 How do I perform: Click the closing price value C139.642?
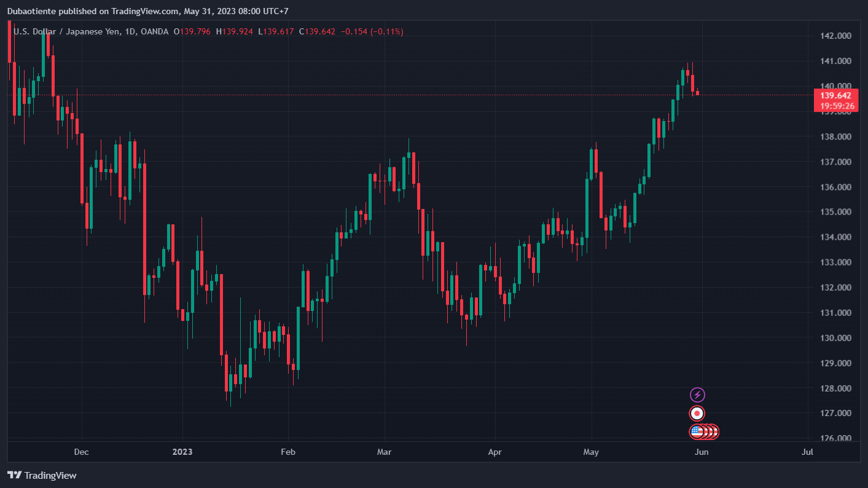(x=317, y=31)
